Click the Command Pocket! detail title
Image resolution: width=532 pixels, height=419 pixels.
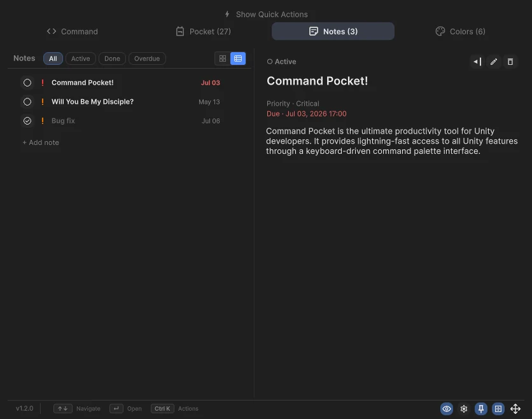tap(318, 81)
